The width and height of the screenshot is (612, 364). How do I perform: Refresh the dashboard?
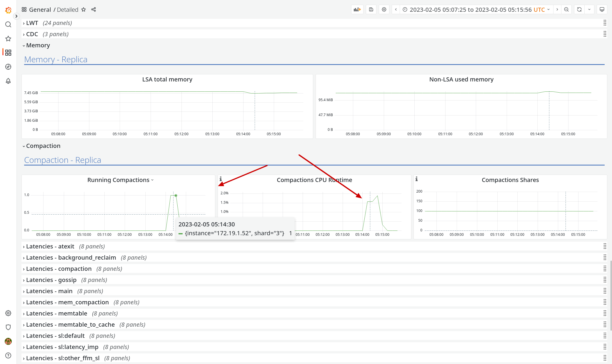tap(579, 9)
